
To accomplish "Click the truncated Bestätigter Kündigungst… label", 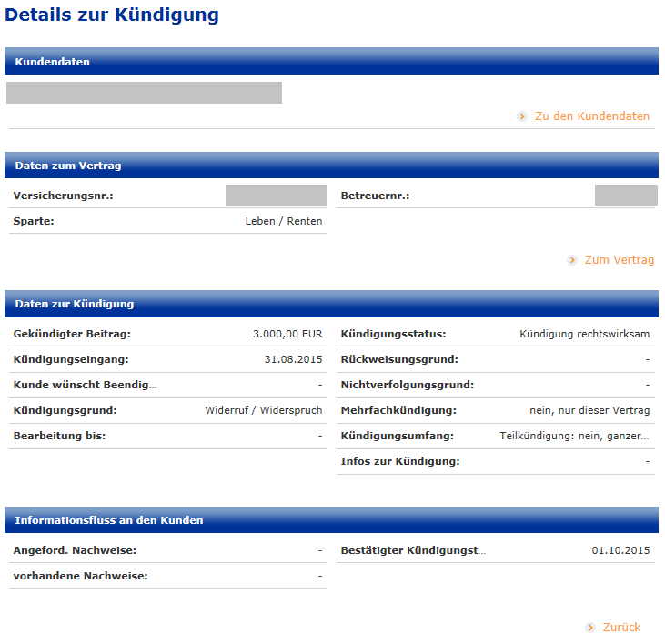I will point(414,550).
